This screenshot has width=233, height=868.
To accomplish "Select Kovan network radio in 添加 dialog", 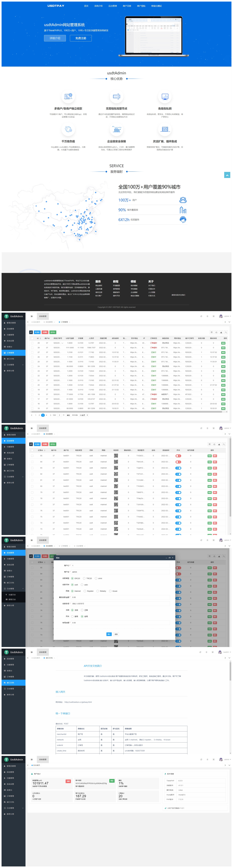I will tap(110, 591).
